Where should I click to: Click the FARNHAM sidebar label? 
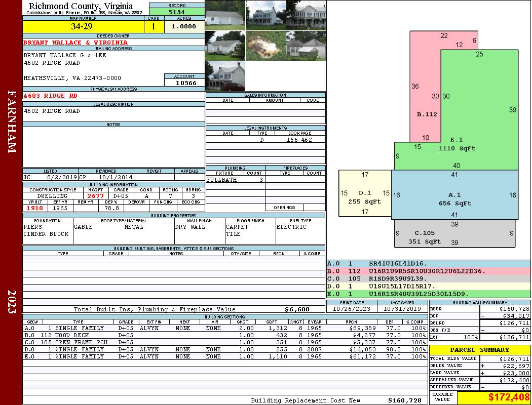(x=12, y=121)
